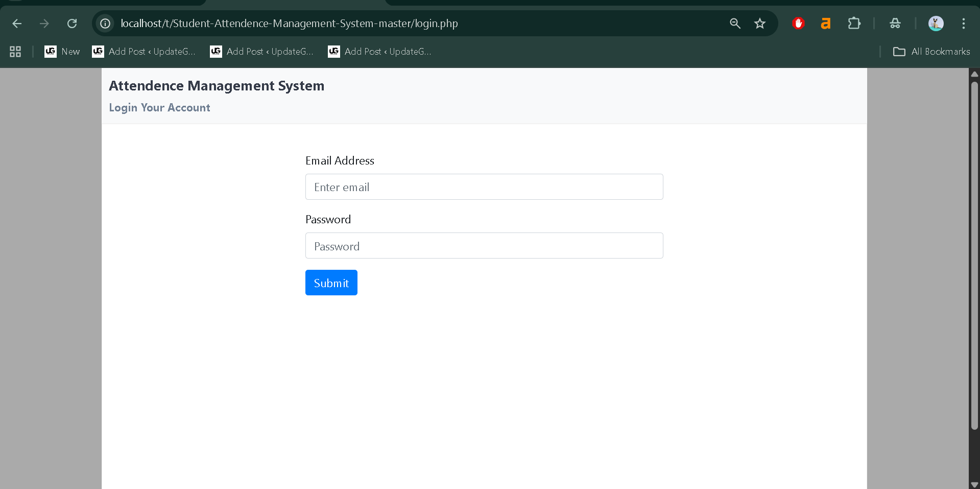
Task: Toggle back navigation with the left arrow
Action: click(17, 23)
